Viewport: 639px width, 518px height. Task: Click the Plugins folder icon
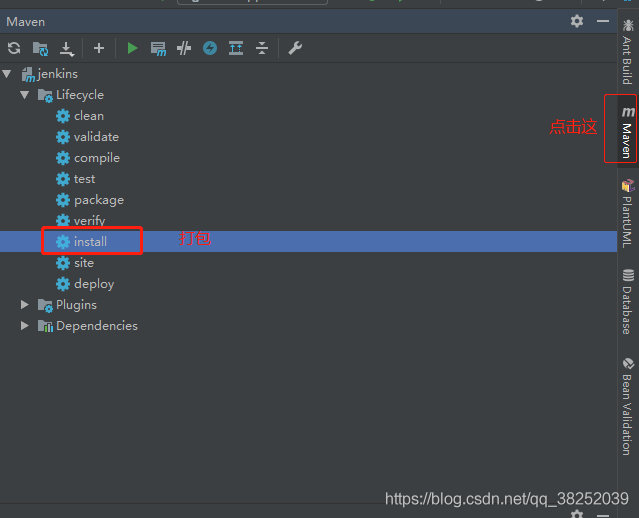(45, 305)
